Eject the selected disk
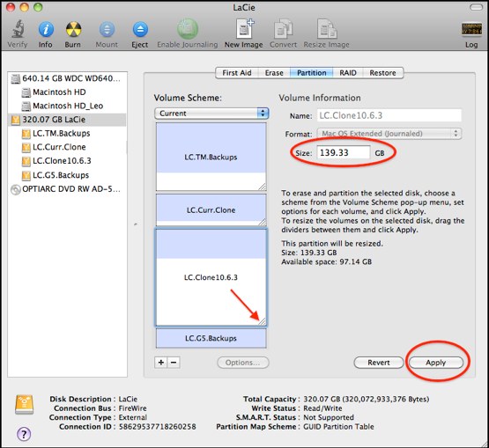Screen dimensions: 489x448 (140, 30)
